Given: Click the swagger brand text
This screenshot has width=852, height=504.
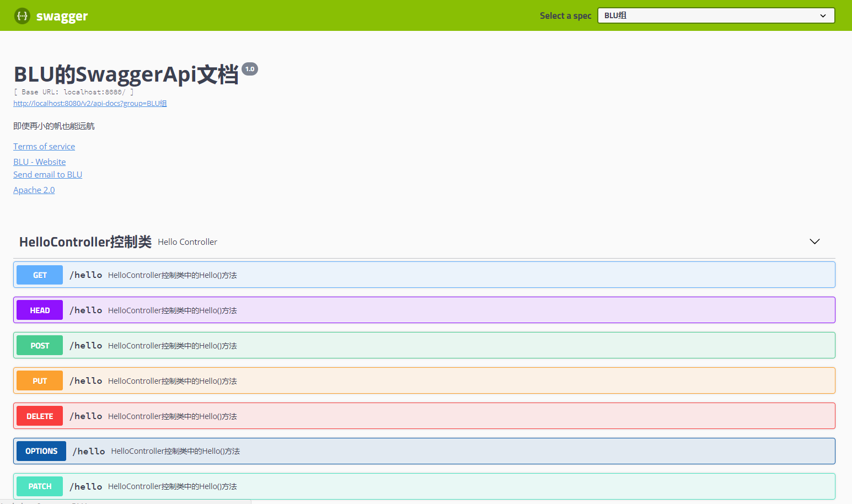Looking at the screenshot, I should click(62, 17).
